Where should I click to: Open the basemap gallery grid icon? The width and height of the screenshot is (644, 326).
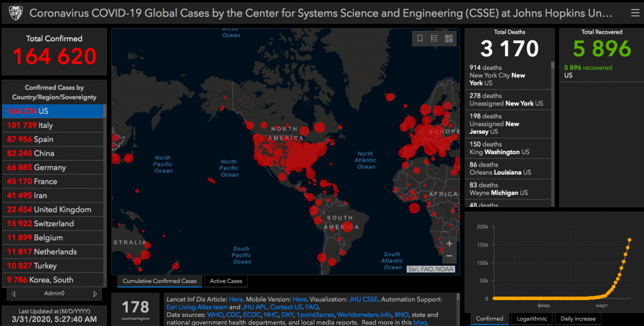[x=449, y=38]
